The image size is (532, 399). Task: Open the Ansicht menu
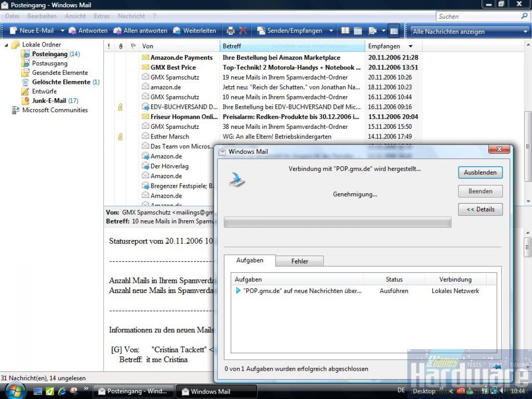click(x=75, y=16)
